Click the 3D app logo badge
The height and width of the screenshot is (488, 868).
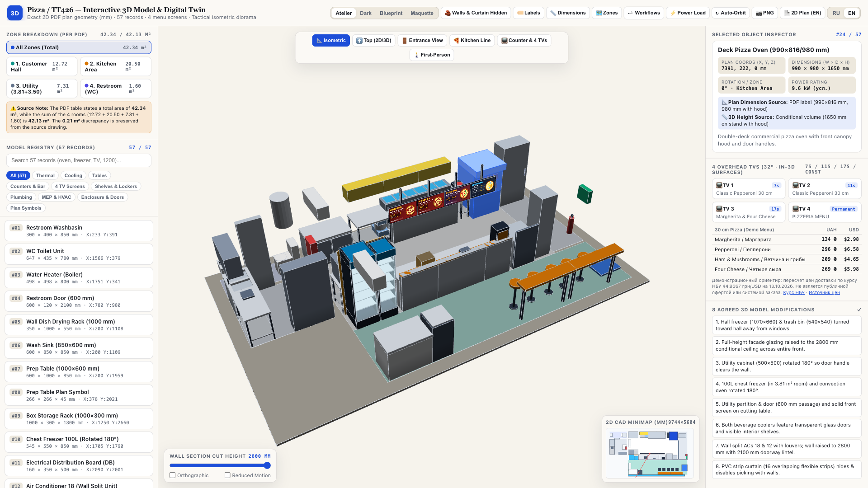tap(15, 13)
